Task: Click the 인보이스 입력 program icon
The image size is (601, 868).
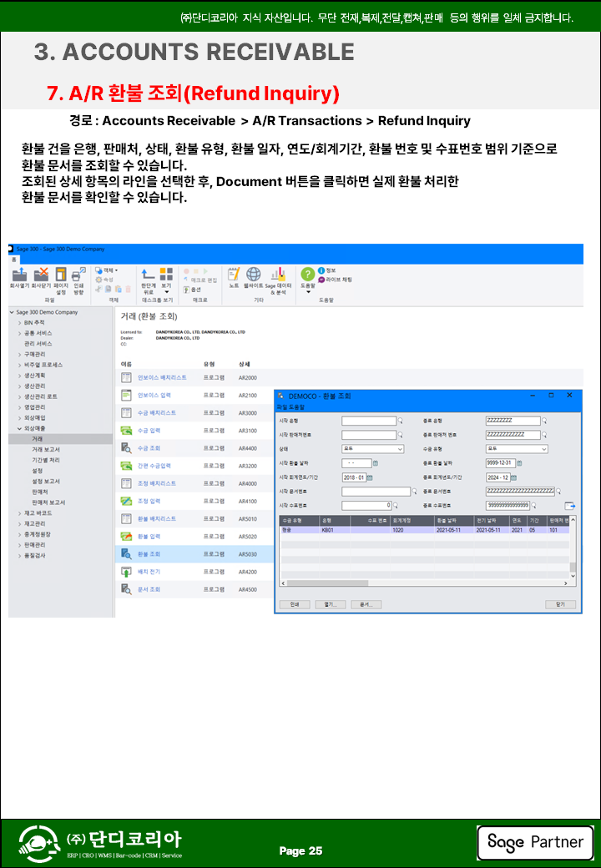Action: click(126, 396)
